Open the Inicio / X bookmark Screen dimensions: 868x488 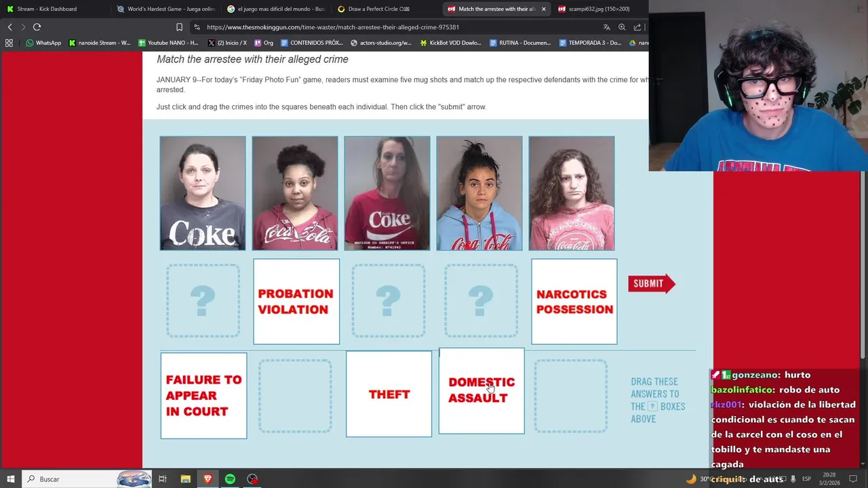227,43
